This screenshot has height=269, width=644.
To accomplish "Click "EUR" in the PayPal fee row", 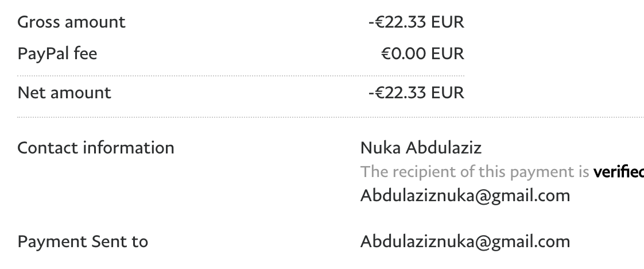I will [448, 54].
